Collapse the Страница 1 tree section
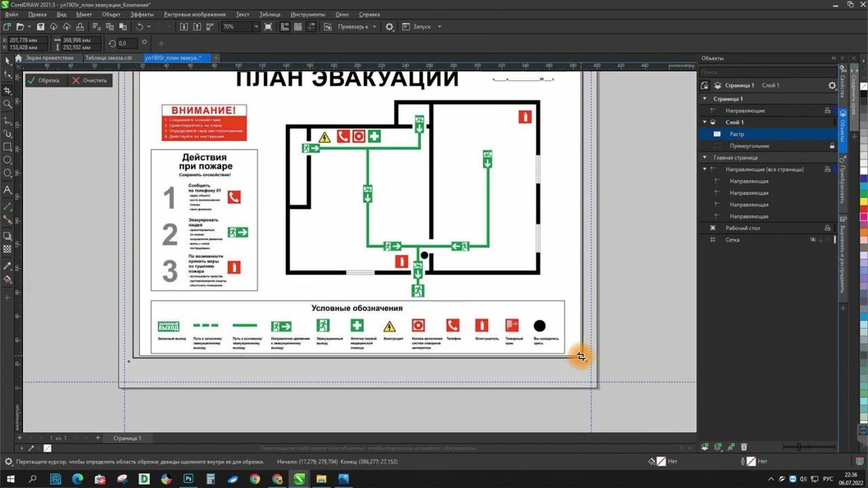The height and width of the screenshot is (488, 868). coord(705,99)
